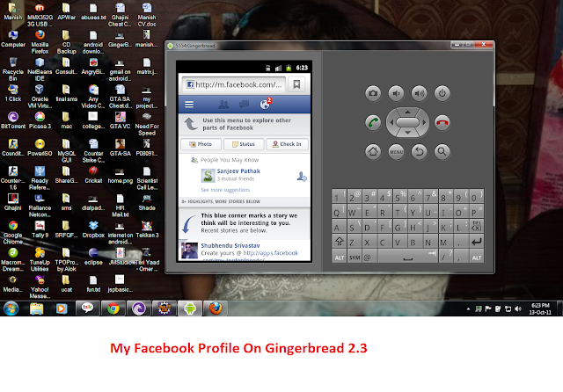
Task: Click the apps.facebook link in the story
Action: click(271, 253)
